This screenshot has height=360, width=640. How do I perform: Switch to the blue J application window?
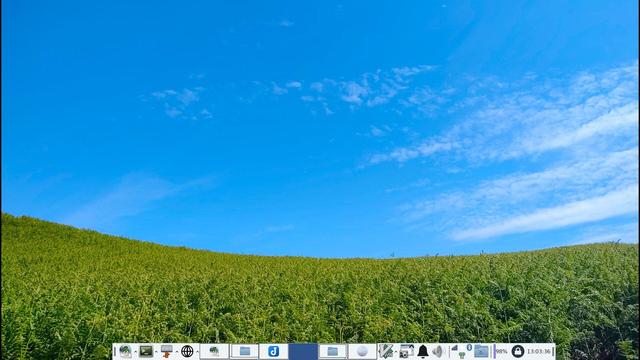(x=273, y=351)
